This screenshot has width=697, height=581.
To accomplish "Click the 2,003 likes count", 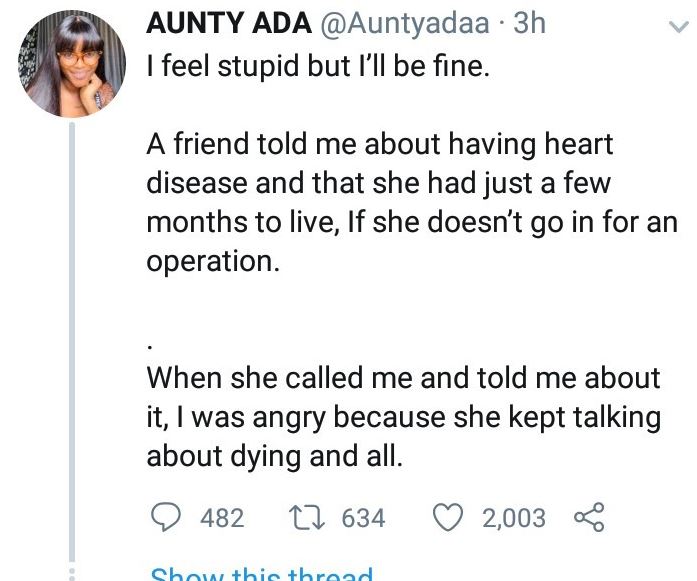I will [x=514, y=517].
